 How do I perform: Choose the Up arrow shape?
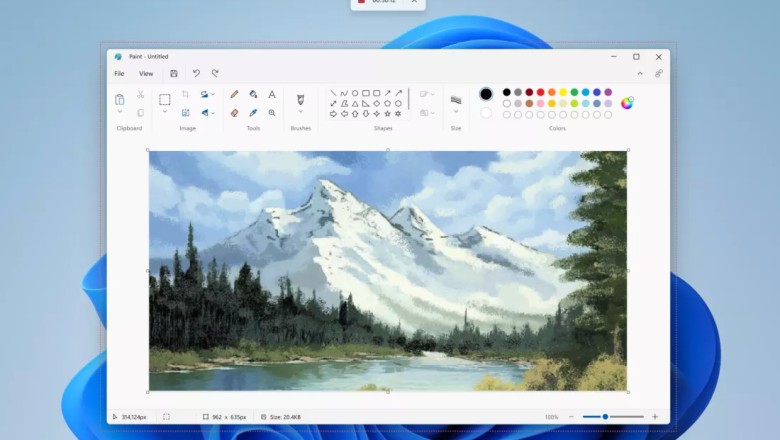[355, 114]
